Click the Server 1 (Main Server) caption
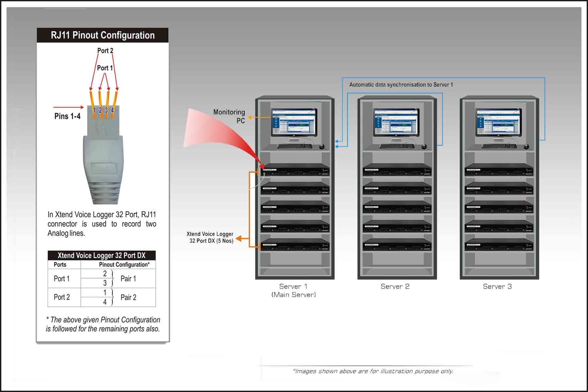The width and height of the screenshot is (588, 392). click(x=293, y=290)
